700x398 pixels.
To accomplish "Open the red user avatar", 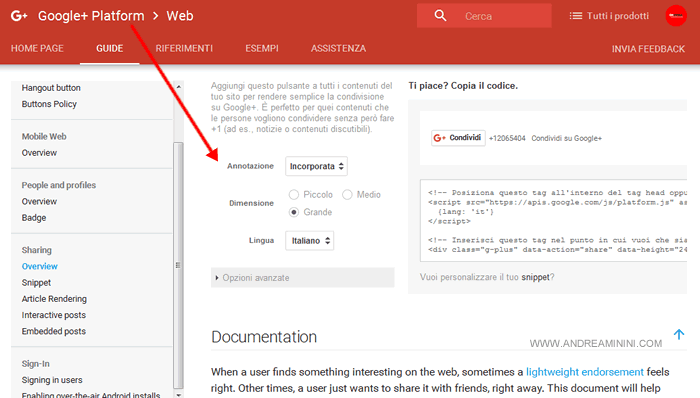I will click(676, 16).
